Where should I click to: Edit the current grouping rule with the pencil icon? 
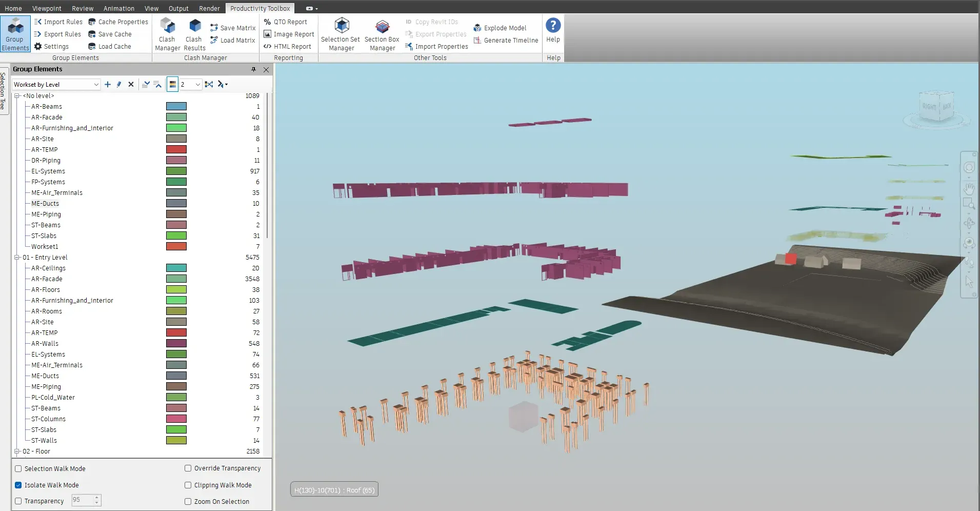tap(119, 84)
